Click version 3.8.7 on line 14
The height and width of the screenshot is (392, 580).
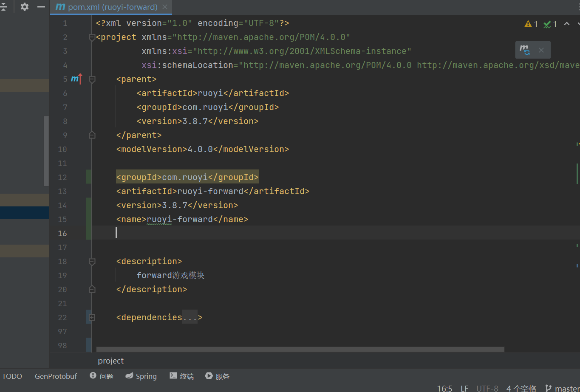[x=177, y=205]
